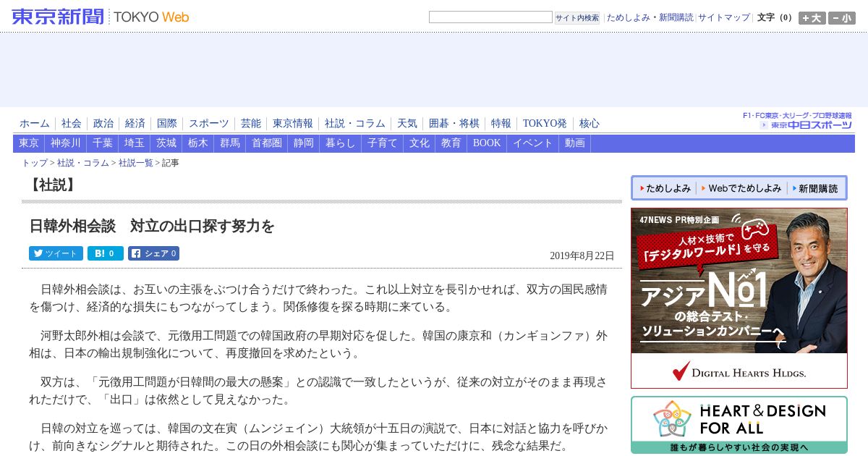Click the Facebook シェア button

153,253
